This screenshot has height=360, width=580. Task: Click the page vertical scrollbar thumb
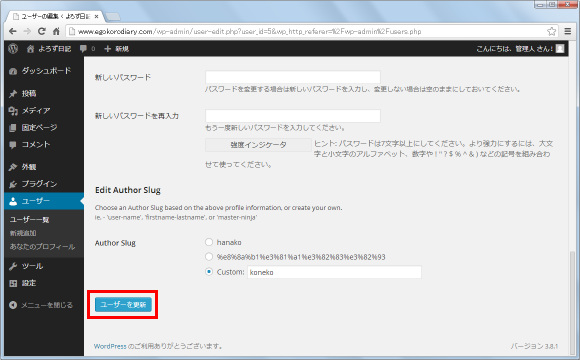[x=572, y=302]
